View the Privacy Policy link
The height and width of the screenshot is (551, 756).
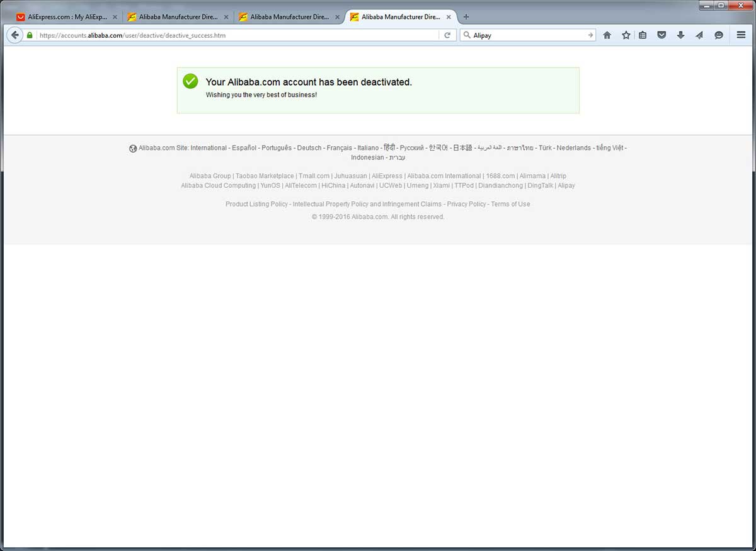coord(467,204)
